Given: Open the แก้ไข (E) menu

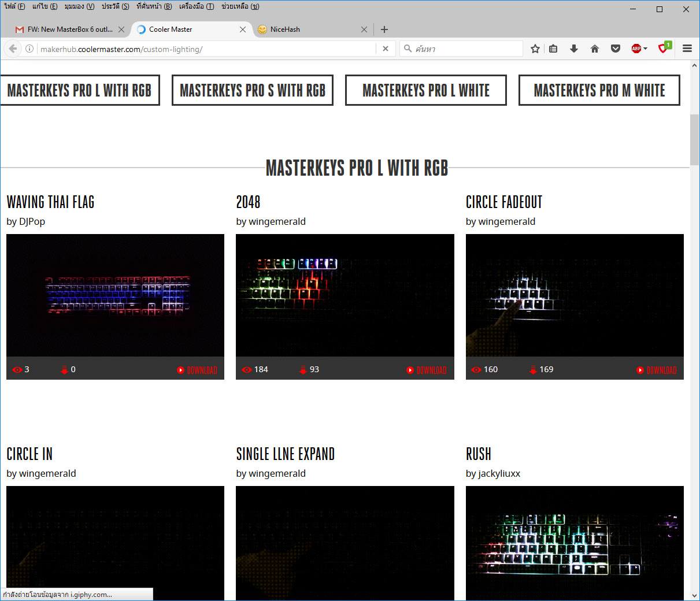Looking at the screenshot, I should 45,6.
